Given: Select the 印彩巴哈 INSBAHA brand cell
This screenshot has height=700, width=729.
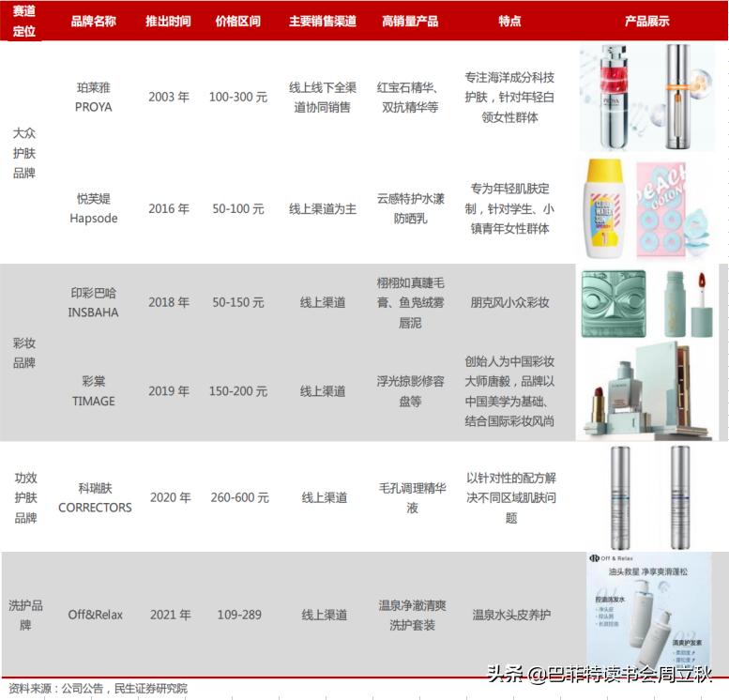Looking at the screenshot, I should pyautogui.click(x=94, y=302).
